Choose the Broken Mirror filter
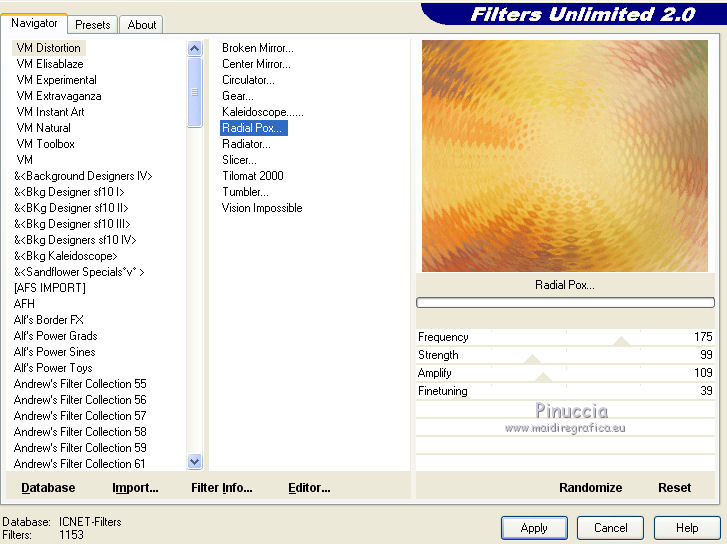 (x=258, y=48)
